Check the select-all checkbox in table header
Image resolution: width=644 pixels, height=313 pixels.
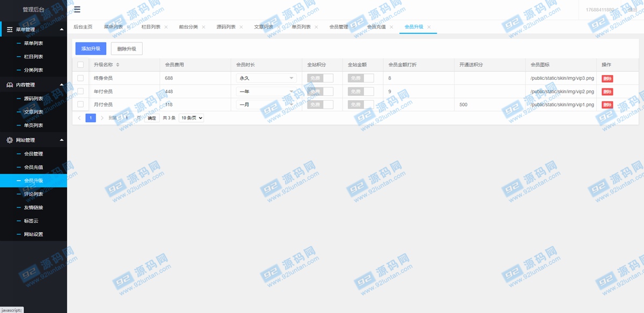coord(80,65)
